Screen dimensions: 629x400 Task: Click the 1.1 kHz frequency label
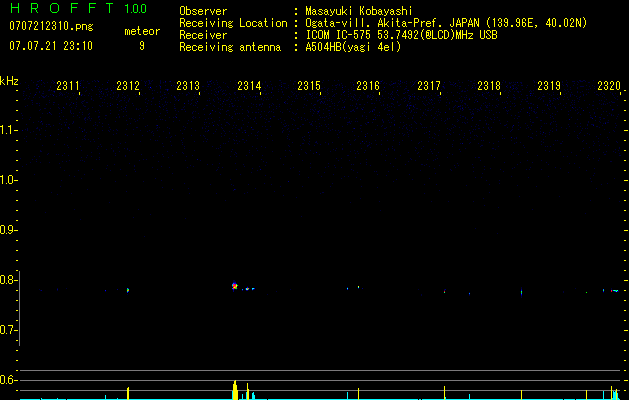[x=8, y=130]
